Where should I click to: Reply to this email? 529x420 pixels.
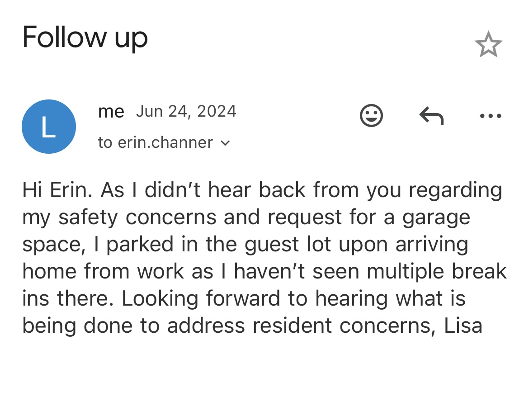coord(431,116)
